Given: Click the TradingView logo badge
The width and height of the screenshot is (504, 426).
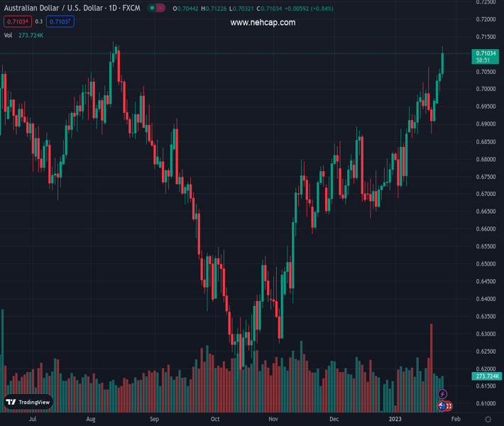Looking at the screenshot, I should coord(28,402).
